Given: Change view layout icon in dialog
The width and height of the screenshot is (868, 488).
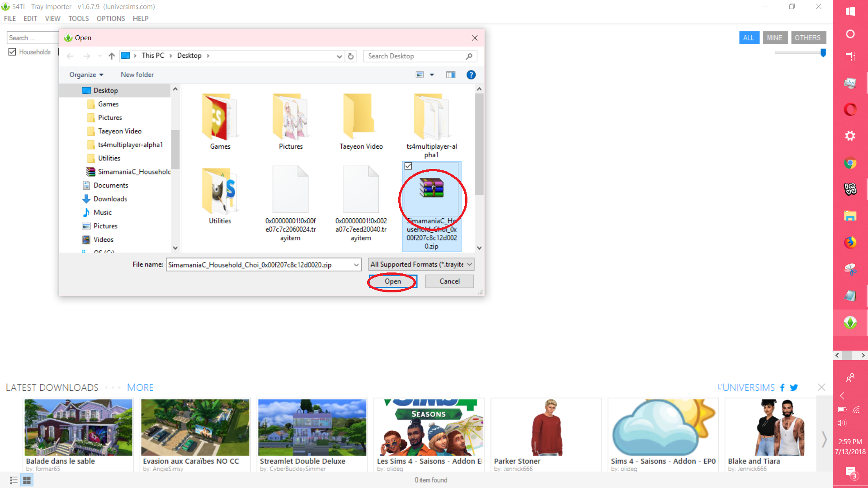Looking at the screenshot, I should [x=420, y=75].
